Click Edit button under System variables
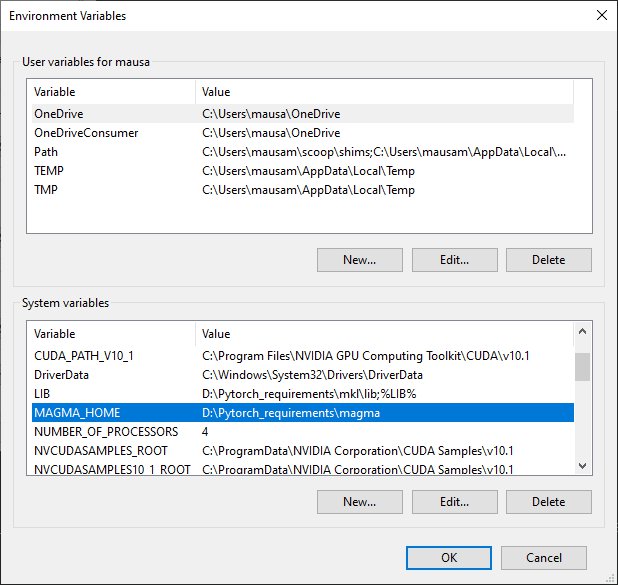Image resolution: width=618 pixels, height=585 pixels. click(454, 502)
